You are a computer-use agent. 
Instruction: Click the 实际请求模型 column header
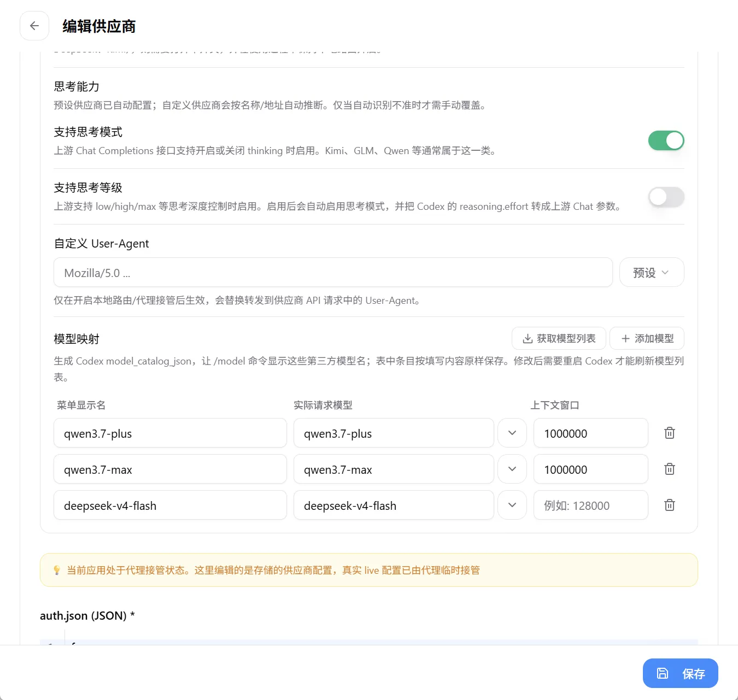323,405
